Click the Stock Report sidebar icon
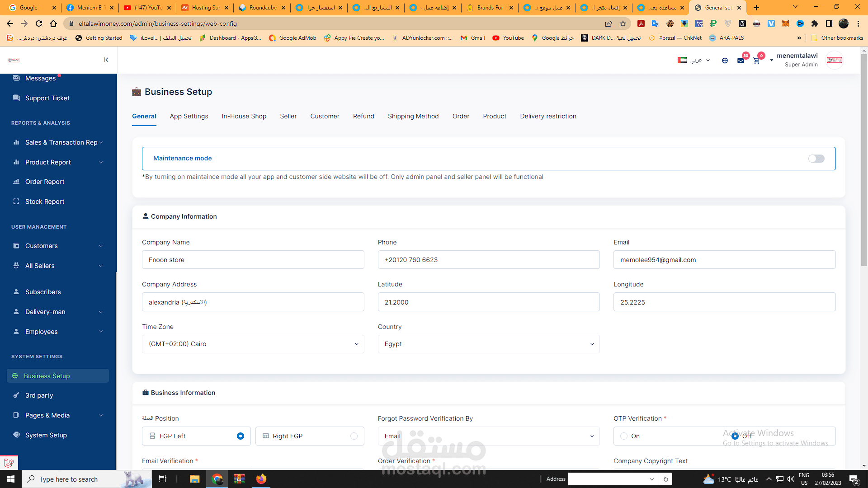The image size is (868, 488). [x=16, y=202]
